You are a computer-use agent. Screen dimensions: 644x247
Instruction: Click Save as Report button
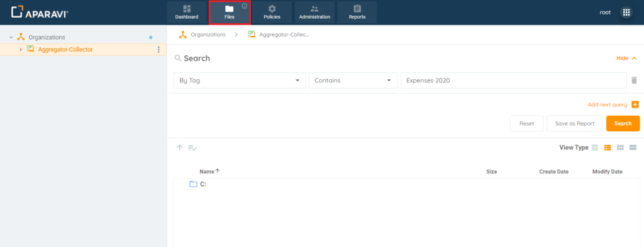point(575,123)
